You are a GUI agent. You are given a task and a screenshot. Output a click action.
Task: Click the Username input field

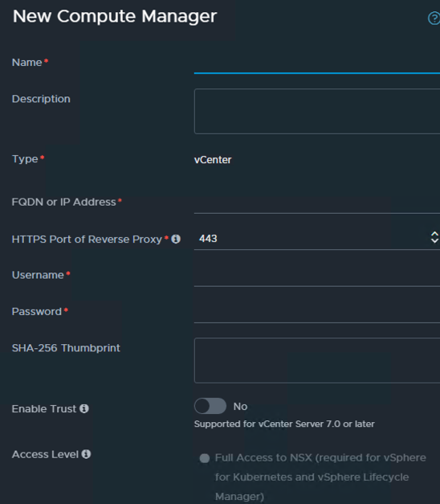(317, 276)
